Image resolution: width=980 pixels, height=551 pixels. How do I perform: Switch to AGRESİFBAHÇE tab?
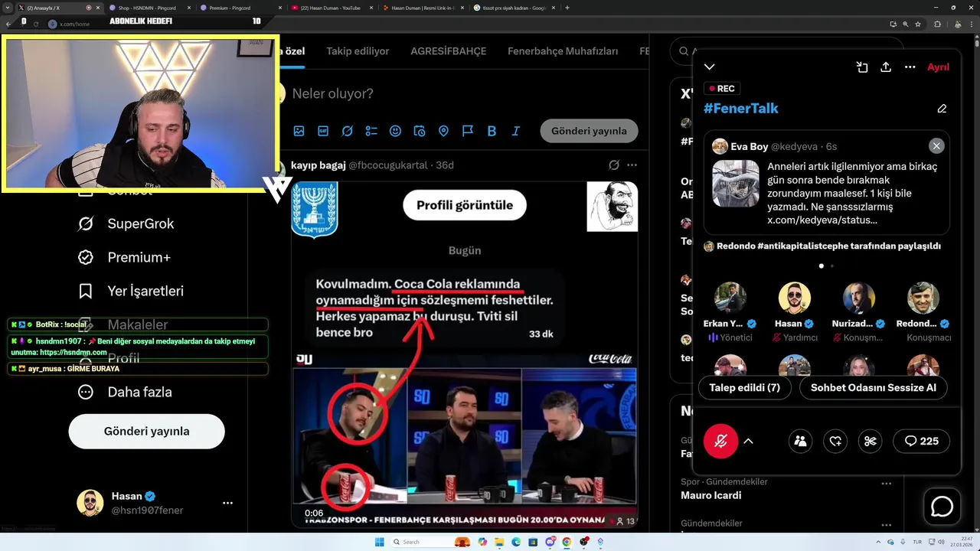(x=449, y=51)
